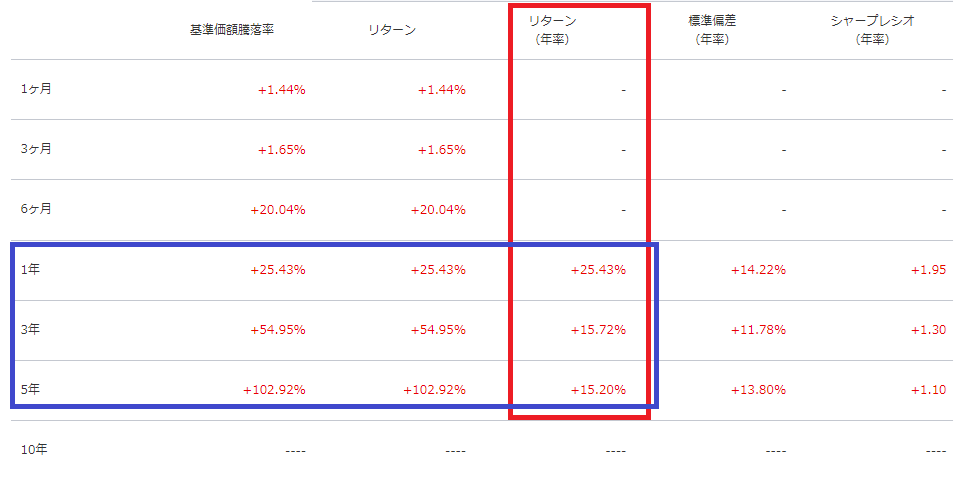
Task: Click the シャープレシオ(年率) column header
Action: coord(872,30)
